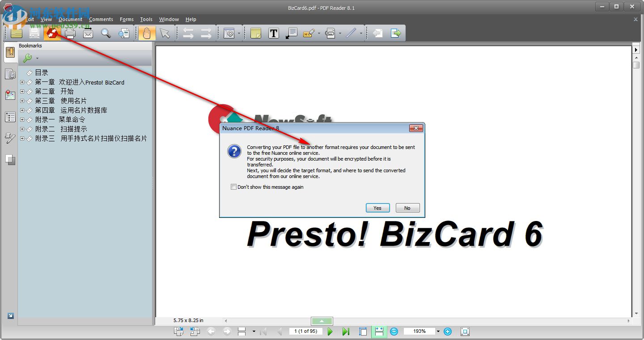Select the Typewriter T tool
The width and height of the screenshot is (644, 340).
click(274, 33)
